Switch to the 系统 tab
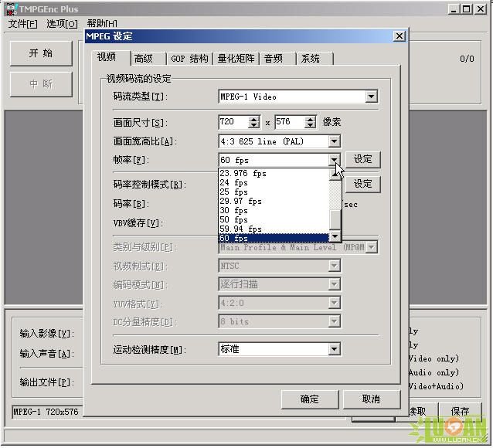 pyautogui.click(x=314, y=59)
